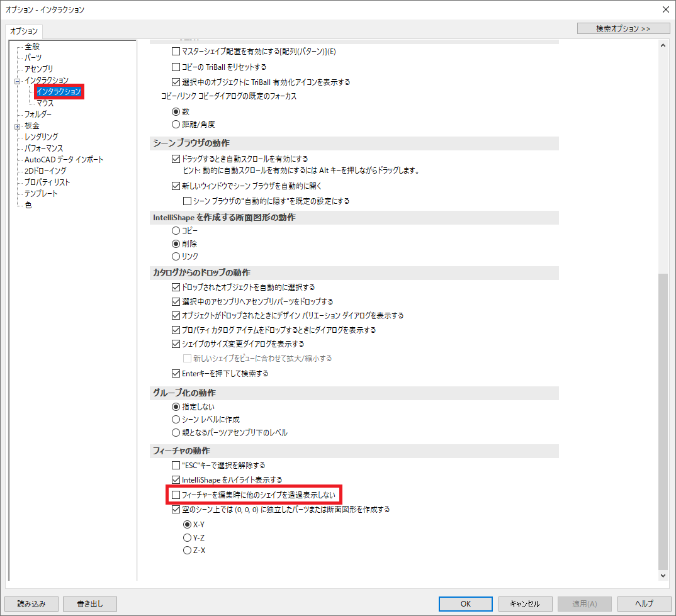Open the レンダリング options section

[38, 137]
